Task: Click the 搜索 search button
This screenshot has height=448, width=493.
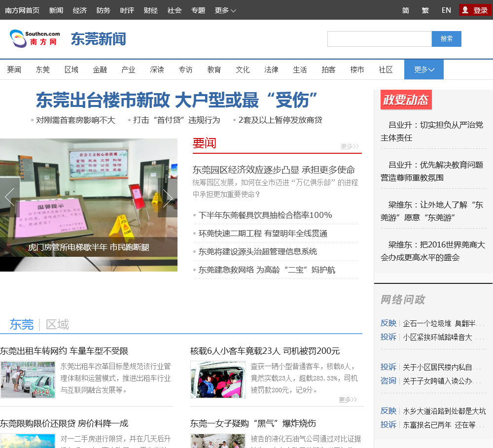Action: coord(447,38)
